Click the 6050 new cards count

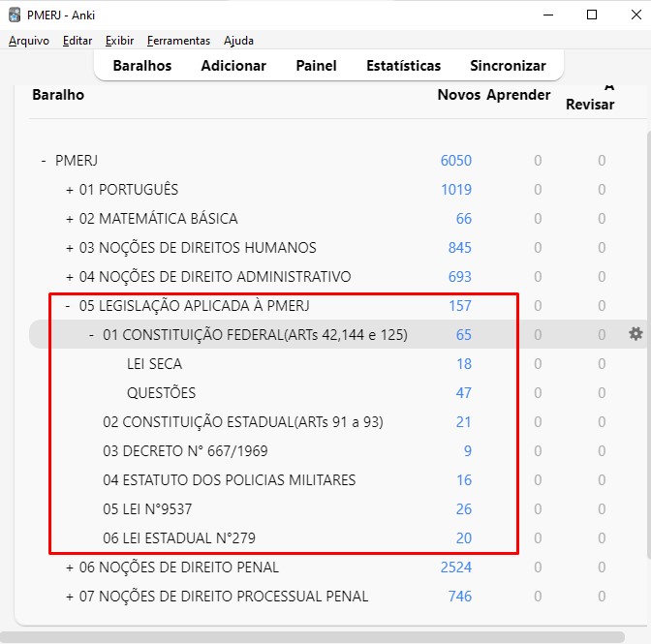(456, 161)
